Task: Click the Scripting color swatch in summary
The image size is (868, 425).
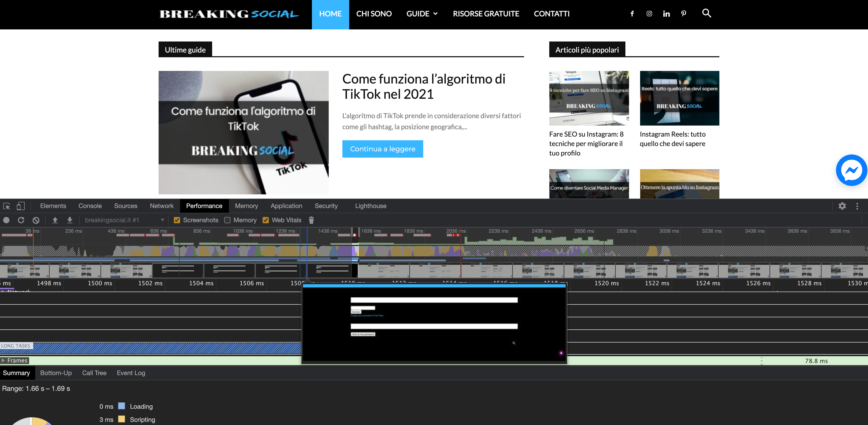Action: click(x=122, y=419)
